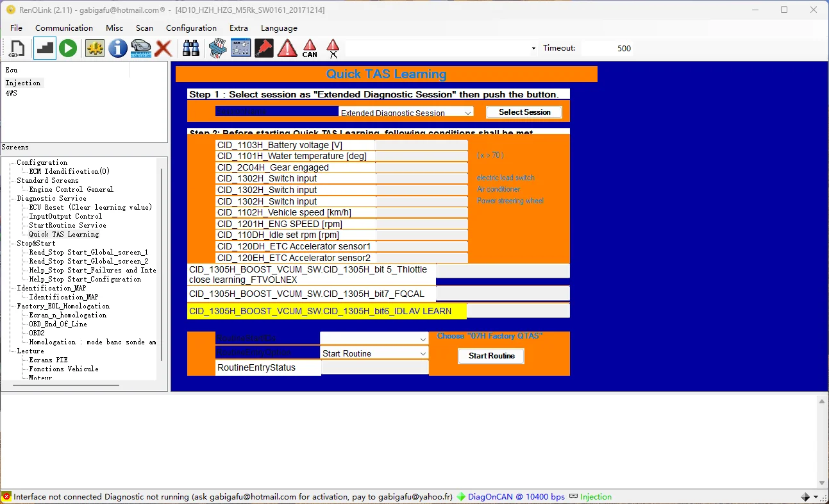829x504 pixels.
Task: Open the Configuration menu
Action: click(191, 28)
